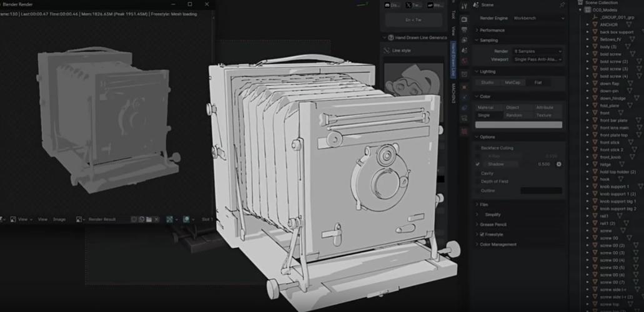
Task: Expand the Performance panel
Action: [x=492, y=31]
